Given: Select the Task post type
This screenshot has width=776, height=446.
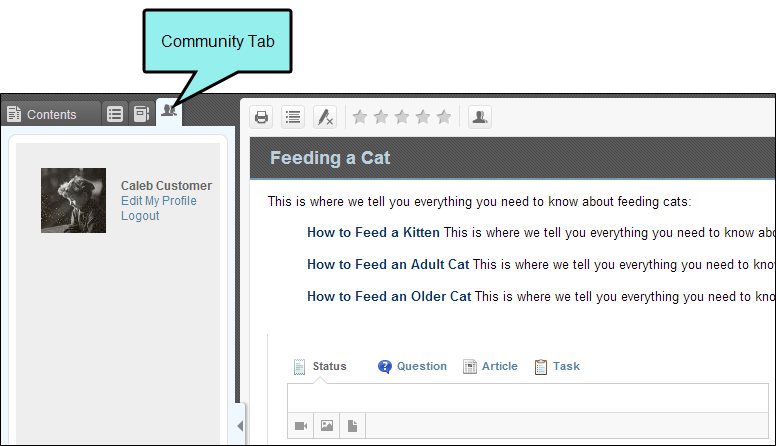Looking at the screenshot, I should click(x=557, y=366).
